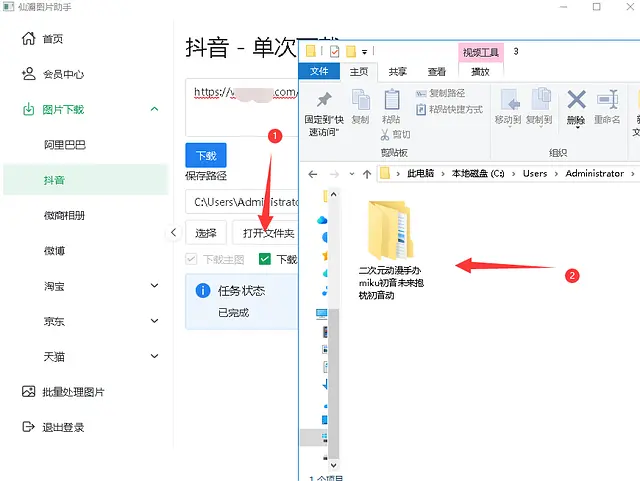Viewport: 640px width, 481px height.
Task: Click 此电脑 in the address bar
Action: point(420,174)
